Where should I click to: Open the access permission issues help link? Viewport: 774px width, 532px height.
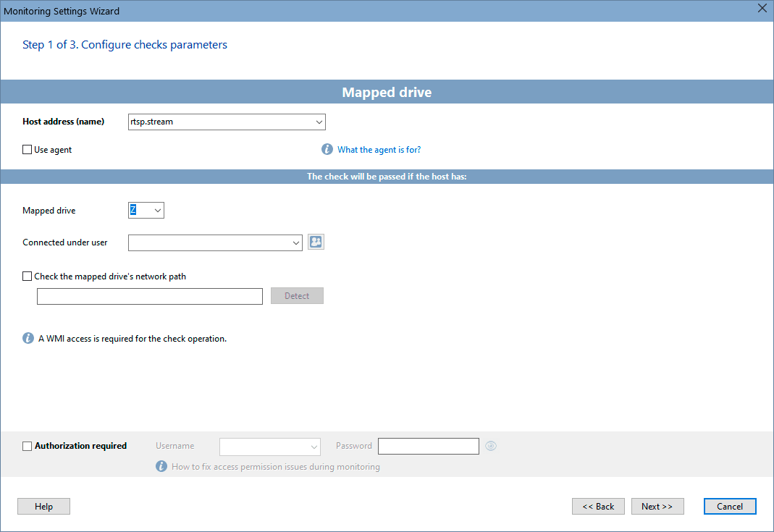tap(276, 467)
